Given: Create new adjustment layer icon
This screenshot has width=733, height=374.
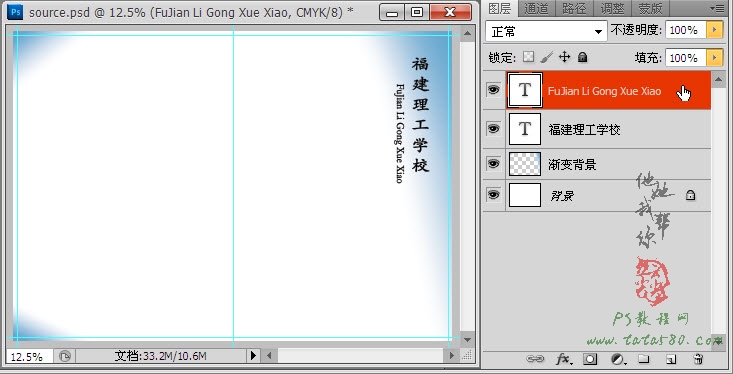Looking at the screenshot, I should (x=618, y=359).
